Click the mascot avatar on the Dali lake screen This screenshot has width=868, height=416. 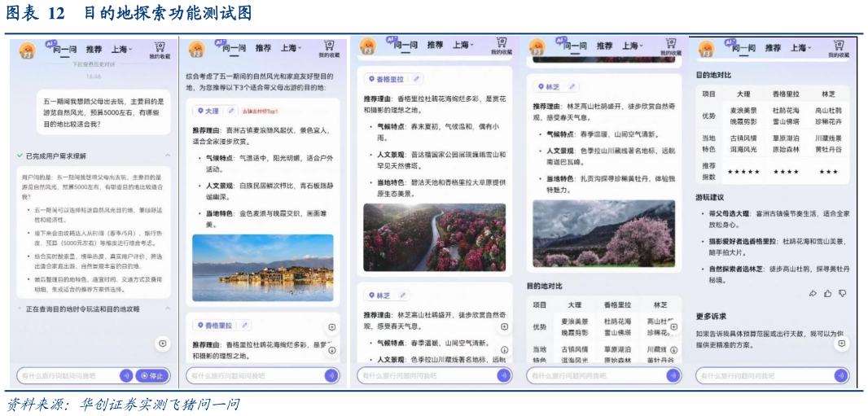[x=196, y=49]
